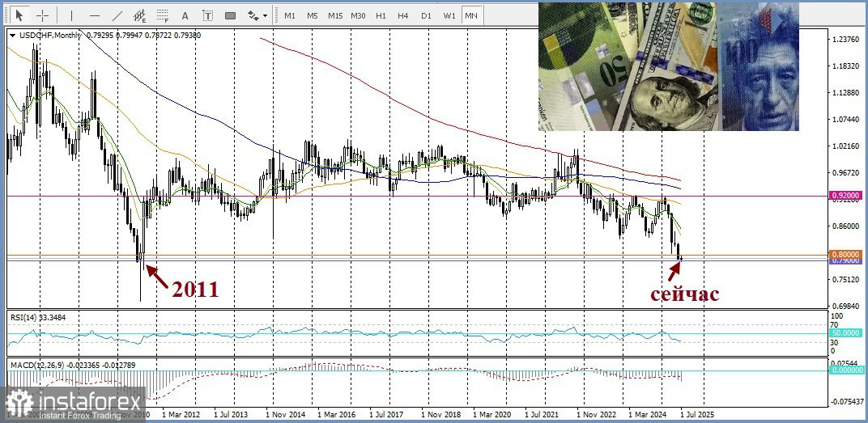Select the MN monthly timeframe
This screenshot has height=423, width=868.
[471, 15]
